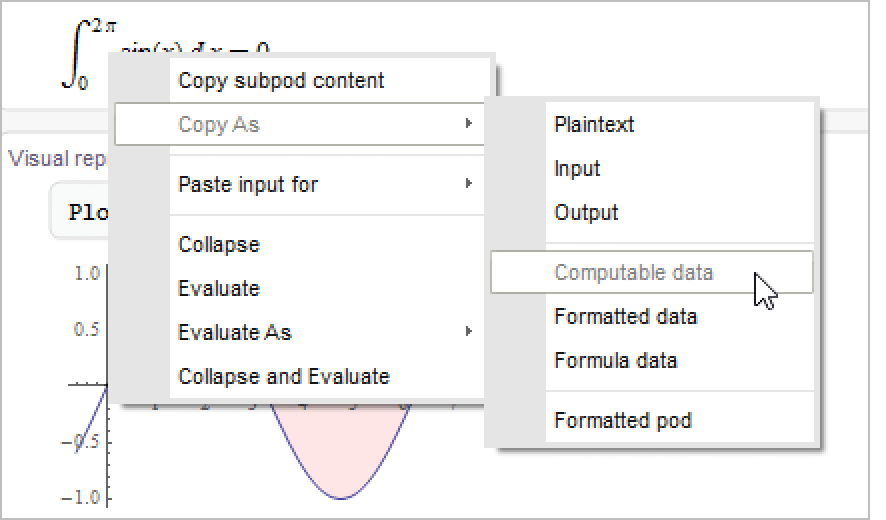Click Copy subpod content menu entry
Image resolution: width=886 pixels, height=520 pixels.
tap(281, 81)
